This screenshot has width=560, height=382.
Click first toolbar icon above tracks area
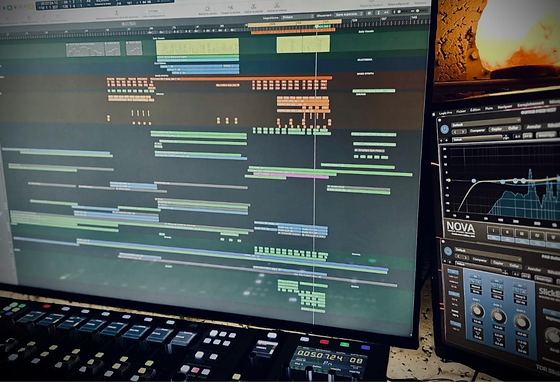pyautogui.click(x=207, y=9)
